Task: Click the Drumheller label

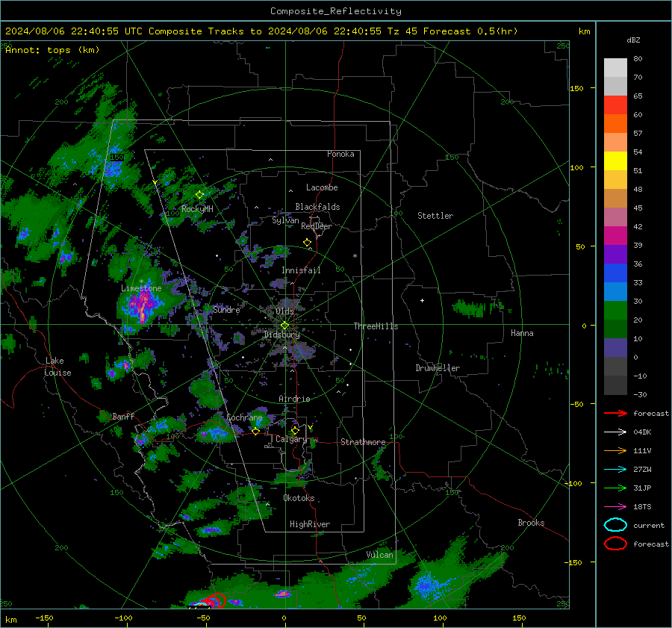Action: coord(438,368)
